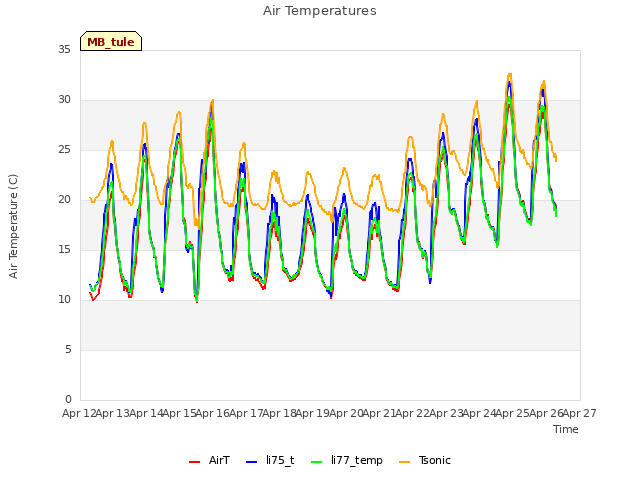Click the Apr 13 x-axis tick label
640x480 pixels.
click(x=113, y=413)
